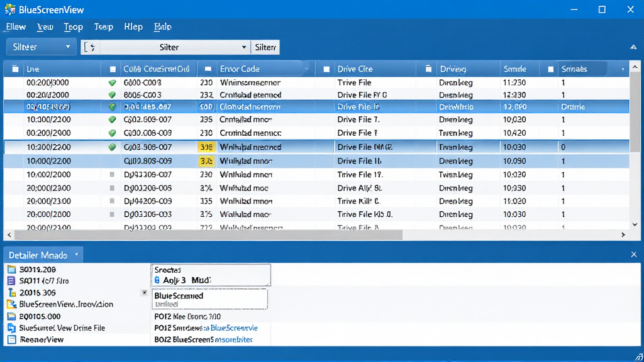Toggle the checkbox before Smnals header
Viewport: 644px width, 362px height.
point(551,69)
